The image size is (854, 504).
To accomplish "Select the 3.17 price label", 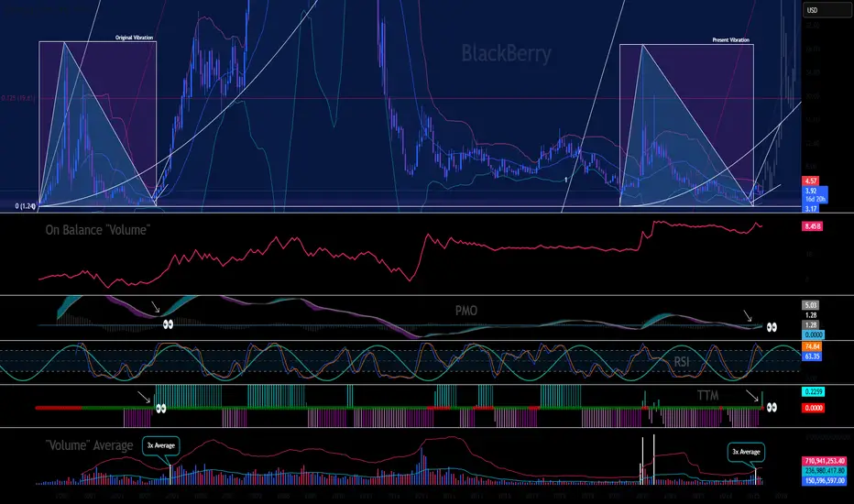I will (x=810, y=209).
